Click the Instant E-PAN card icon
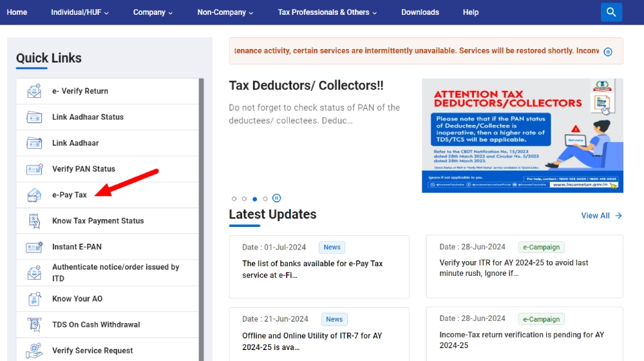 pyautogui.click(x=35, y=247)
